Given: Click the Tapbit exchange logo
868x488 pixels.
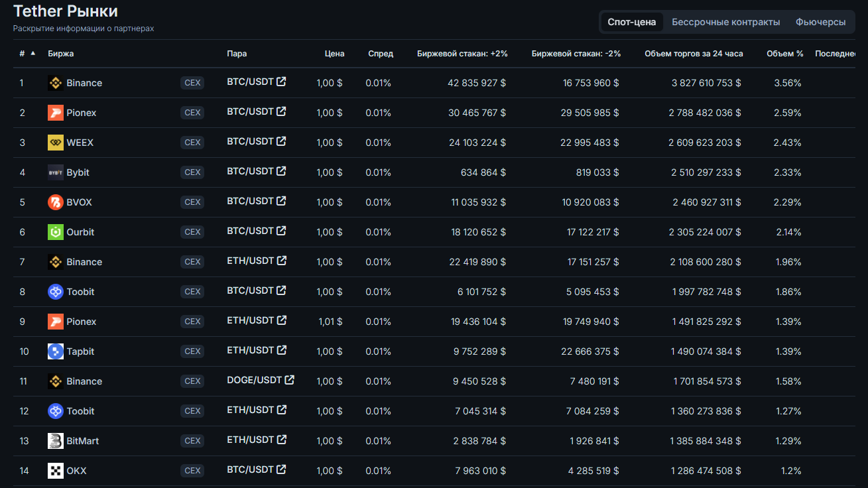Looking at the screenshot, I should (x=56, y=351).
